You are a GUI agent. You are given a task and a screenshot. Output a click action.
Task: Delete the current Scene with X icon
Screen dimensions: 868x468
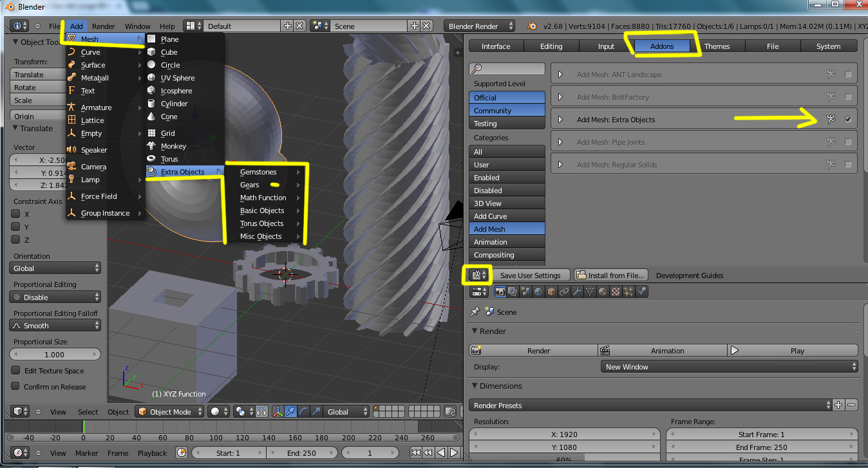click(428, 26)
